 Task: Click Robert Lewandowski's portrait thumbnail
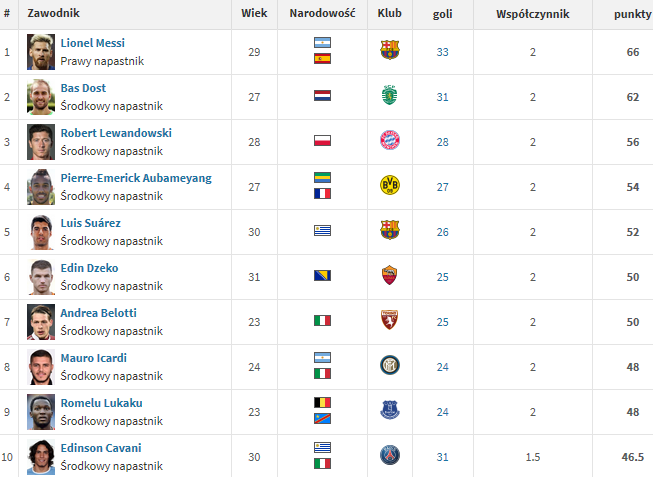tap(41, 142)
